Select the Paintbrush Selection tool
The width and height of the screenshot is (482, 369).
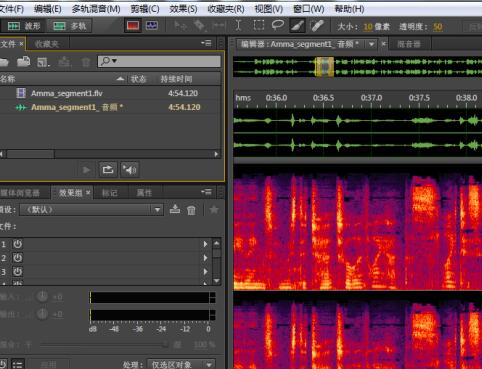coord(297,26)
